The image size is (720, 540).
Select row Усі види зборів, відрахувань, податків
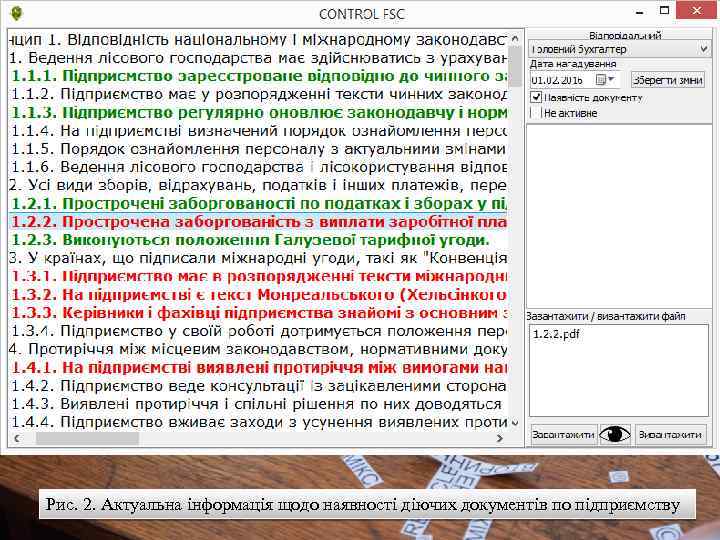coord(258,185)
